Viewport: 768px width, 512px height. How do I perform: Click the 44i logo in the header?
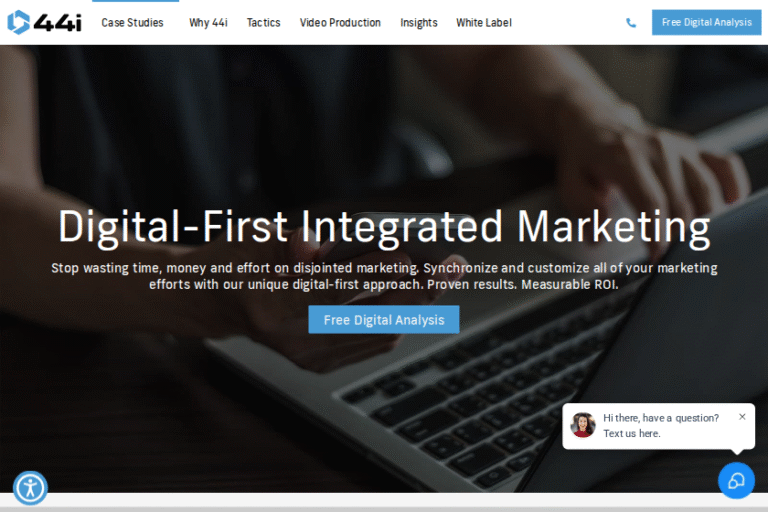coord(45,22)
